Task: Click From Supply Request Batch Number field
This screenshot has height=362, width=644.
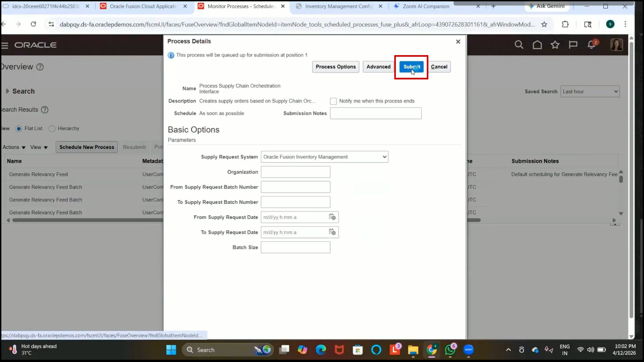Action: click(x=296, y=187)
